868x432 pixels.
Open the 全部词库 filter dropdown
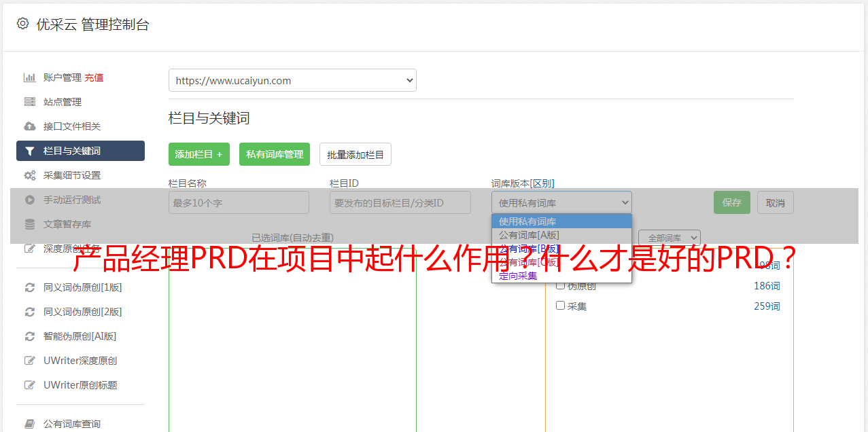(x=670, y=238)
